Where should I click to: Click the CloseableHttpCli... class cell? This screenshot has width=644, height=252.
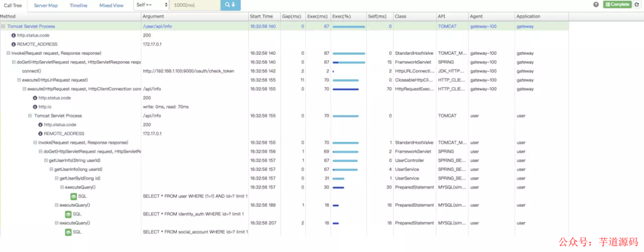[414, 80]
